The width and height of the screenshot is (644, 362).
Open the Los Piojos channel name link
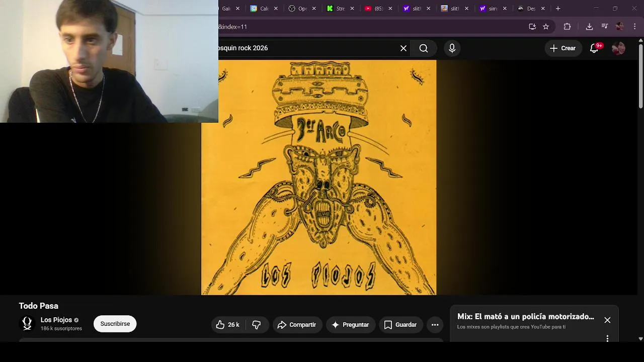click(56, 320)
